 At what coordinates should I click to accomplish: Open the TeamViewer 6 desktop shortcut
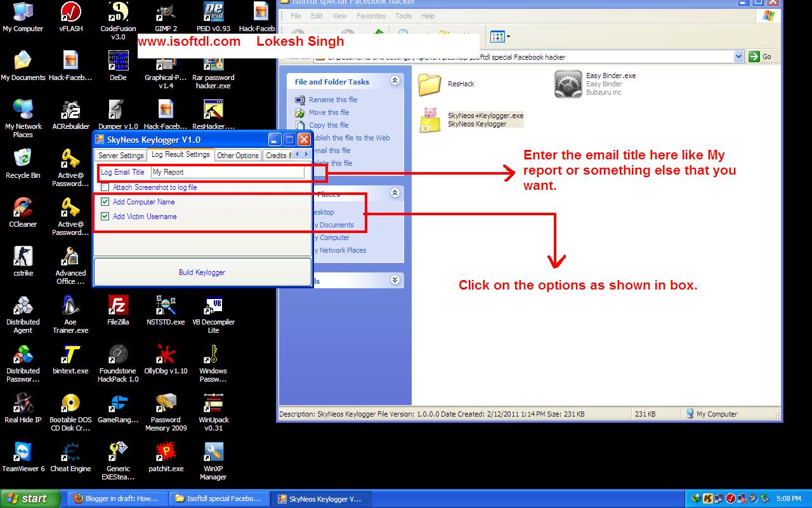point(23,457)
